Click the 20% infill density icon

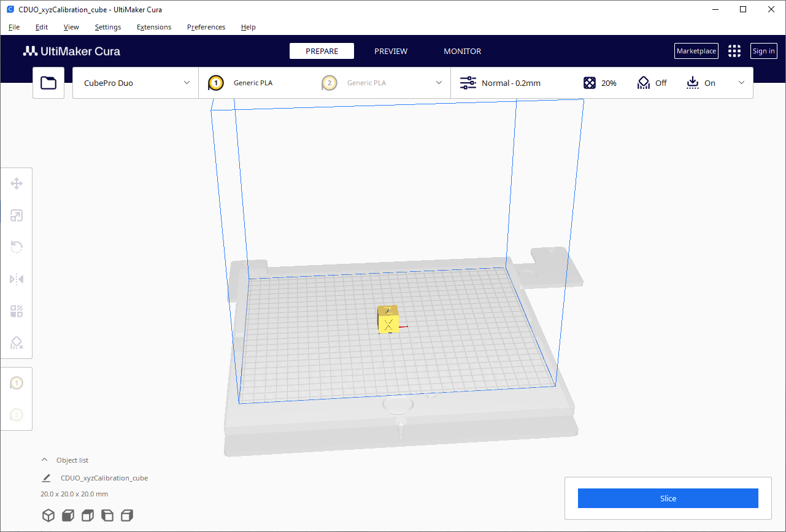pyautogui.click(x=590, y=83)
